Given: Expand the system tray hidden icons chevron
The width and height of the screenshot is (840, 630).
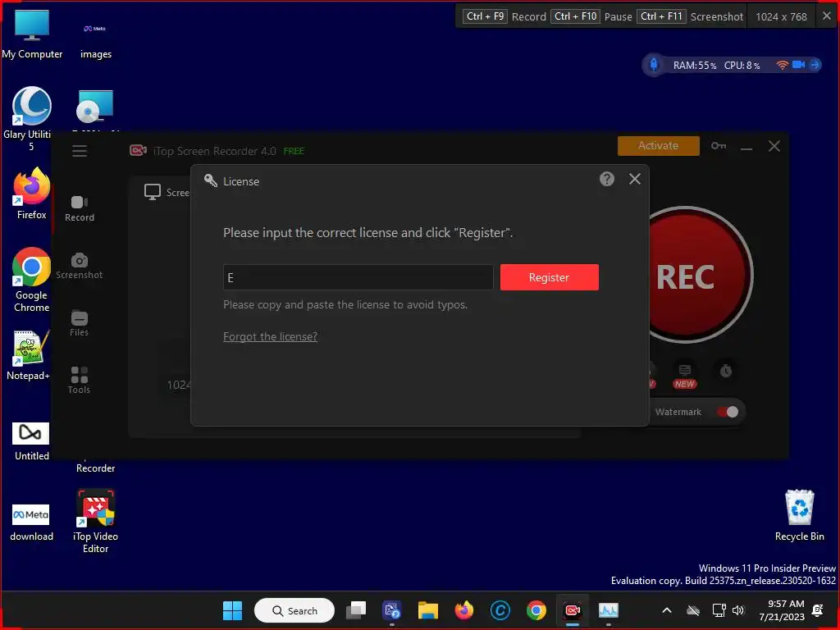Looking at the screenshot, I should click(667, 610).
